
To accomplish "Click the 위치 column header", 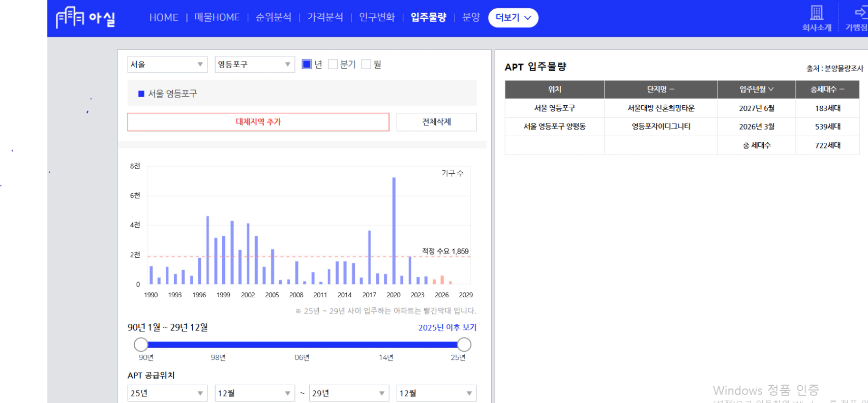I will (555, 89).
